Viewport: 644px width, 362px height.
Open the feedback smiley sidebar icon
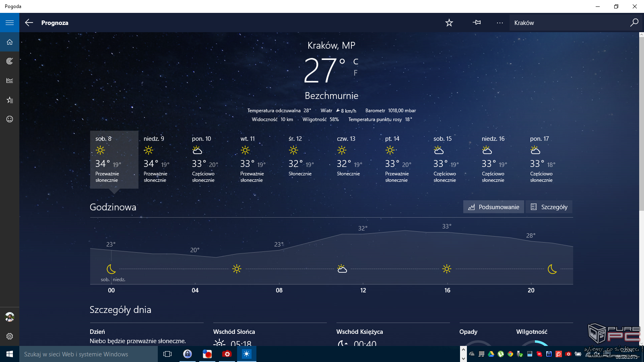point(10,119)
